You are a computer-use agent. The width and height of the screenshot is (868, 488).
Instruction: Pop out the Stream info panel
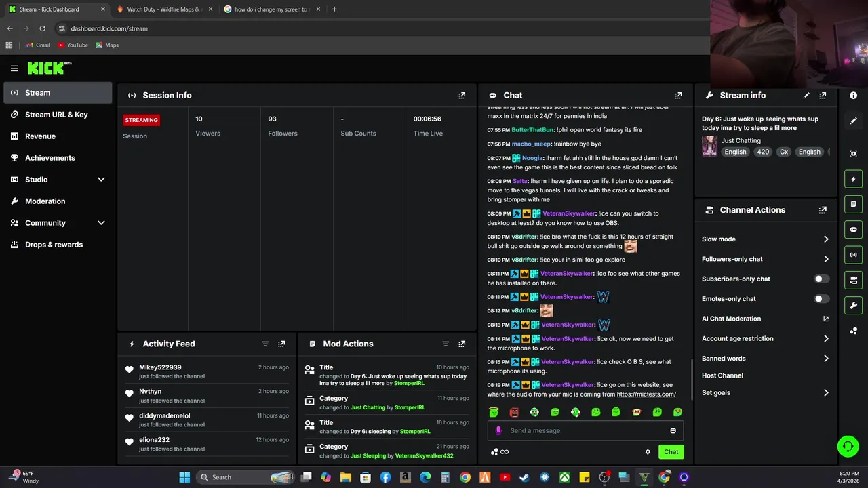[823, 96]
